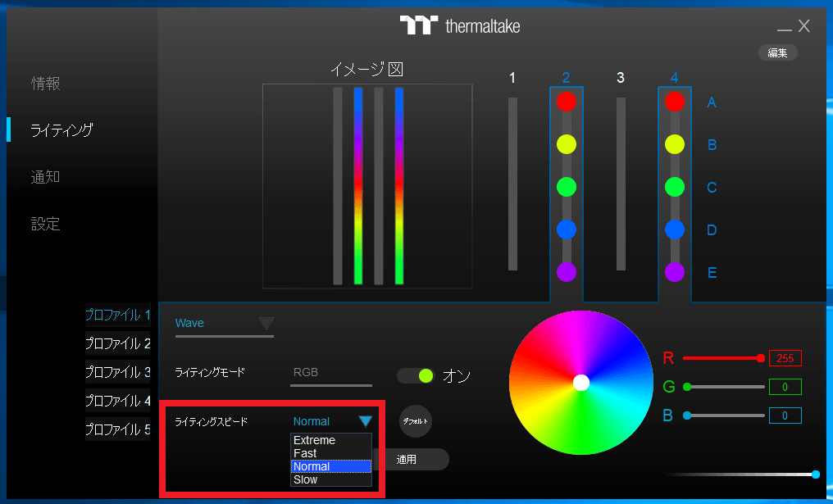Open the 通知 section
Viewport: 833px width, 504px height.
click(46, 177)
